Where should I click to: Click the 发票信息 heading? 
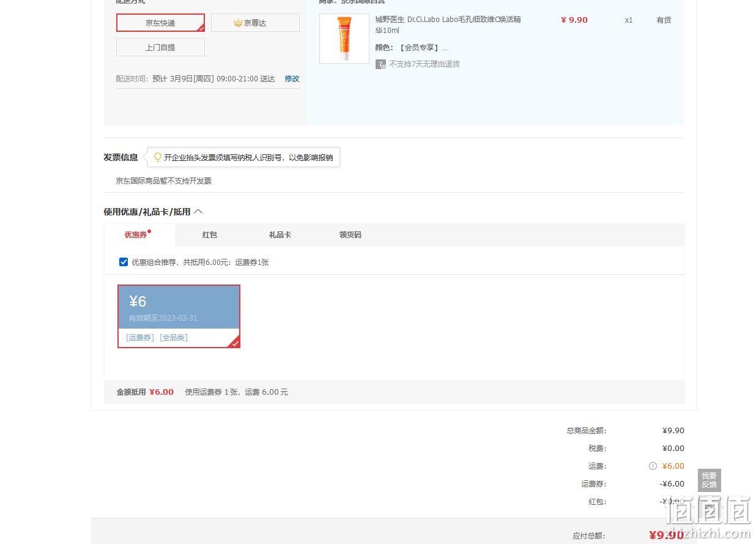coord(120,157)
